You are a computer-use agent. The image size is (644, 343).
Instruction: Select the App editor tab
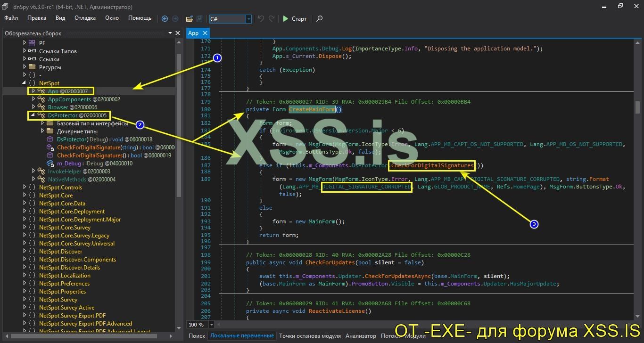pos(193,33)
